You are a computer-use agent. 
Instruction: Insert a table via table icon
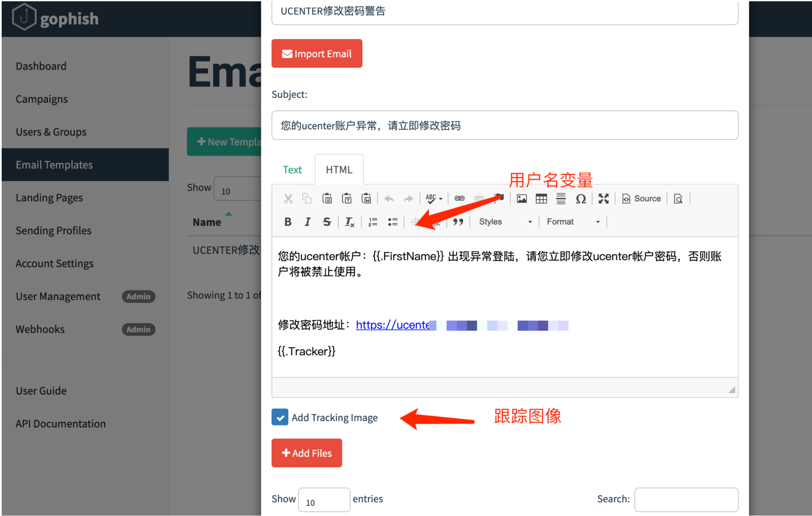tap(541, 198)
